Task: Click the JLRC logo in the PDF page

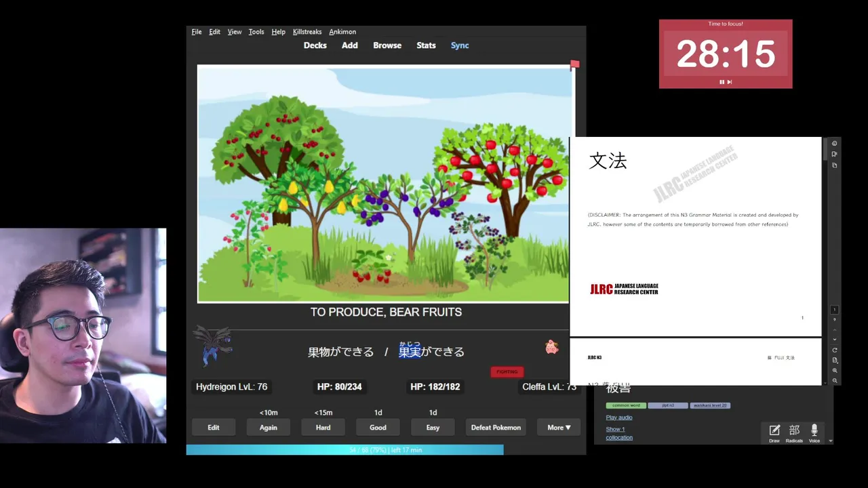Action: (x=624, y=289)
